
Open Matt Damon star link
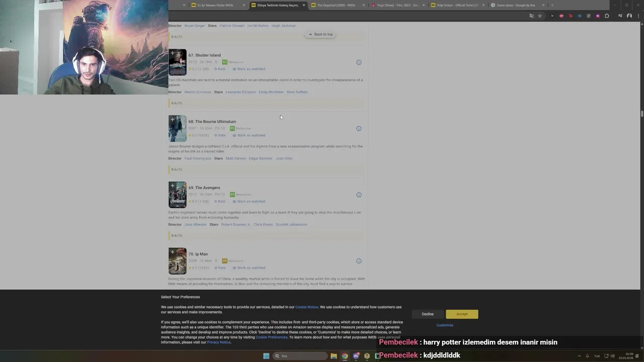tap(235, 158)
